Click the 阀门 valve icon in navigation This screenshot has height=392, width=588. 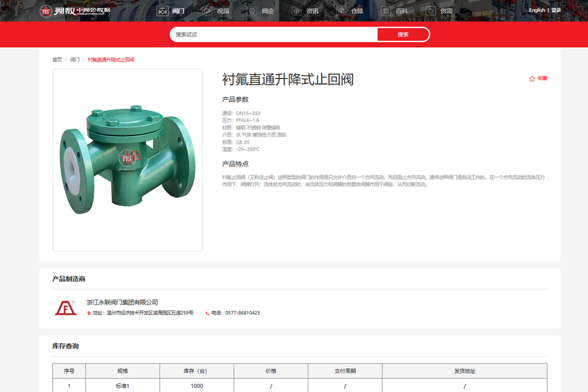pyautogui.click(x=162, y=11)
